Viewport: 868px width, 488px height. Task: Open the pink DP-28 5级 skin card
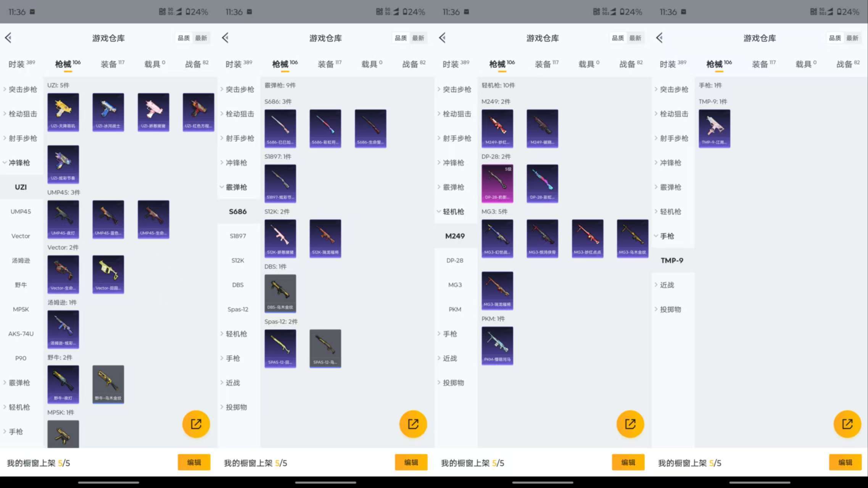coord(498,184)
